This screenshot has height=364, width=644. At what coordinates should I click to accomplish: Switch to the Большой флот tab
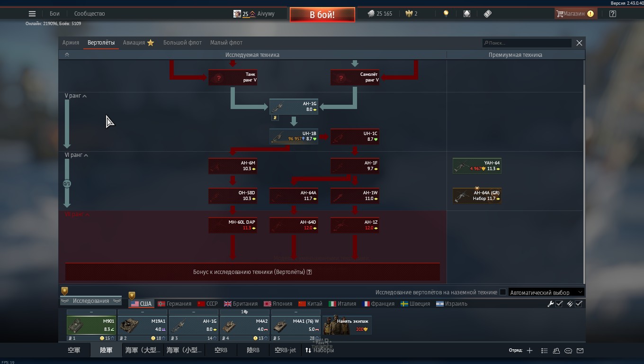[182, 43]
